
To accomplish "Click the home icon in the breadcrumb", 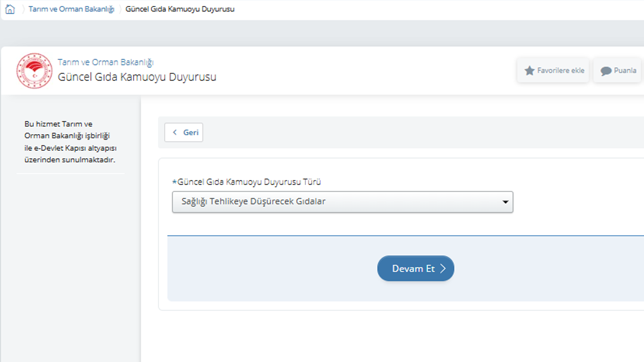I will (10, 9).
